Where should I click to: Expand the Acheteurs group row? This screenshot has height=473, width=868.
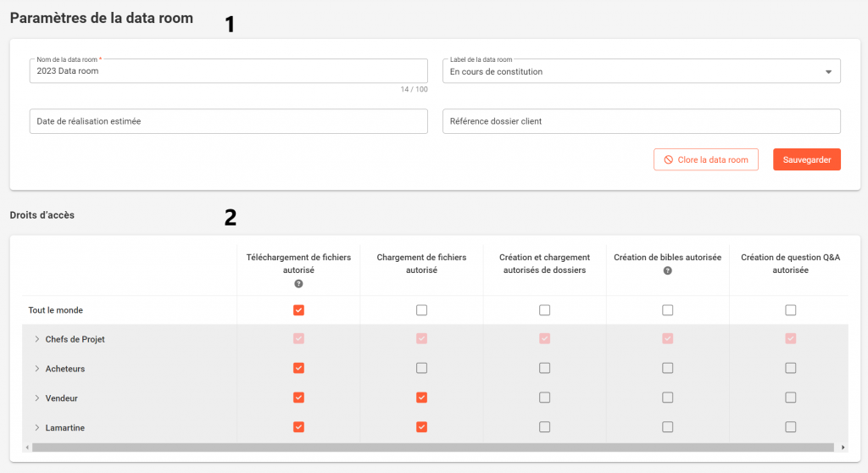pos(37,369)
